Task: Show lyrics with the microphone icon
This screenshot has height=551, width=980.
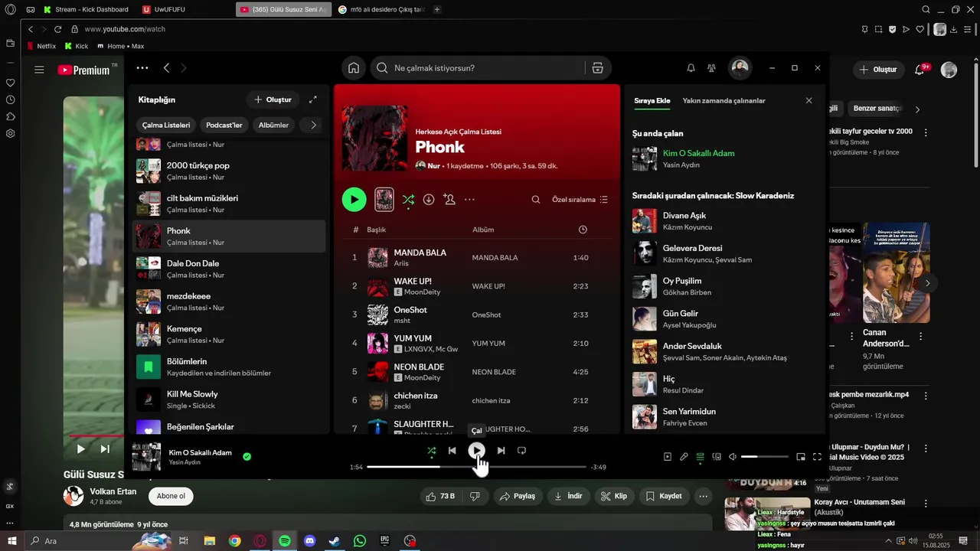Action: tap(684, 457)
